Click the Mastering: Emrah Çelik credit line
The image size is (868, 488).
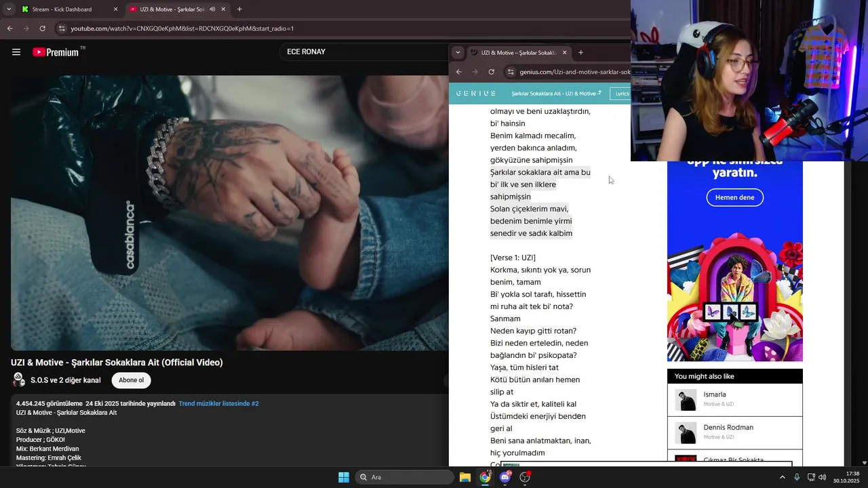pos(47,457)
